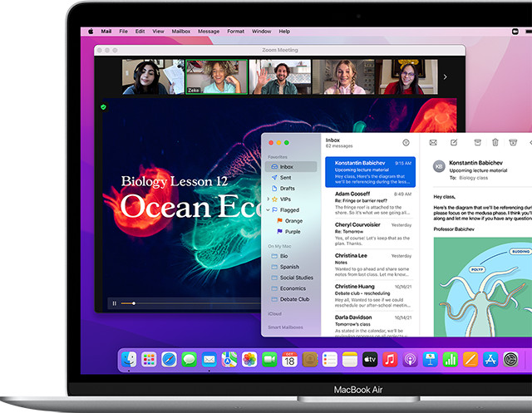Open Cheryl Courvoisier's Re: Tomorrow email
This screenshot has width=532, height=413.
click(x=371, y=234)
